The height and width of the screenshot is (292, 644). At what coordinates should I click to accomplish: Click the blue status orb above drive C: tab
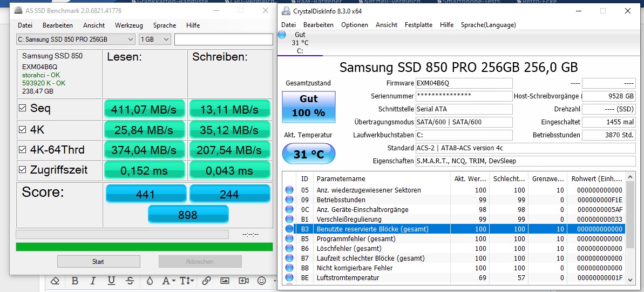pyautogui.click(x=282, y=35)
